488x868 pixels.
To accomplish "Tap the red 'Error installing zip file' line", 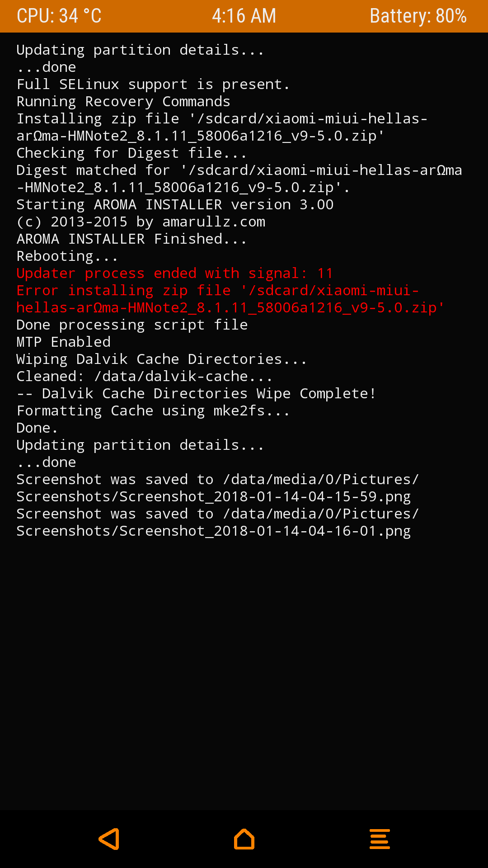I will pyautogui.click(x=217, y=291).
